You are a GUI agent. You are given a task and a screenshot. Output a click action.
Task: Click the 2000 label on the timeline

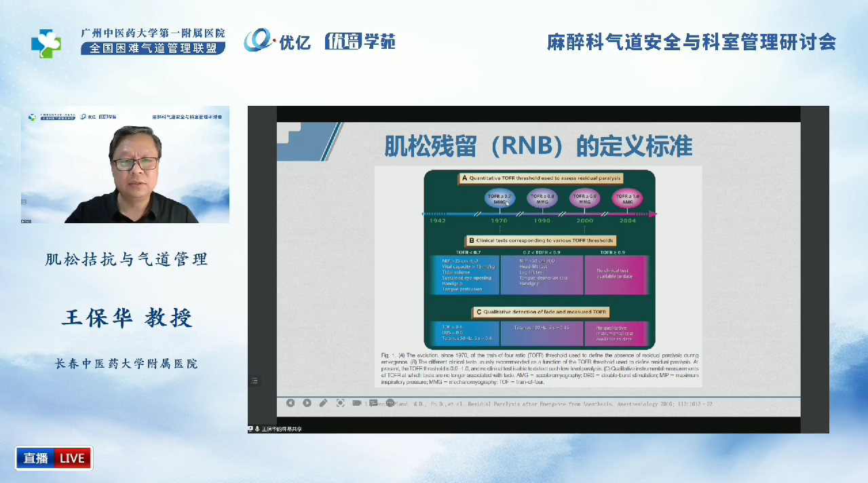click(x=585, y=220)
